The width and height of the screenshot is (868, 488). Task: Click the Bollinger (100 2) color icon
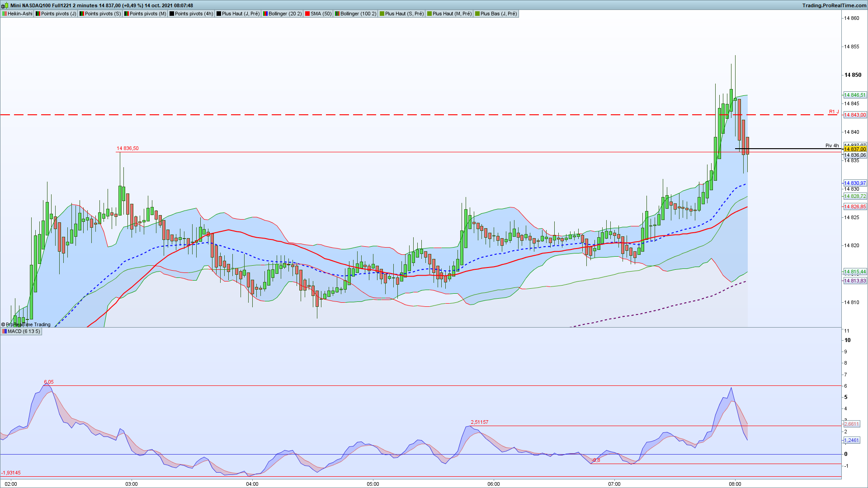(337, 14)
